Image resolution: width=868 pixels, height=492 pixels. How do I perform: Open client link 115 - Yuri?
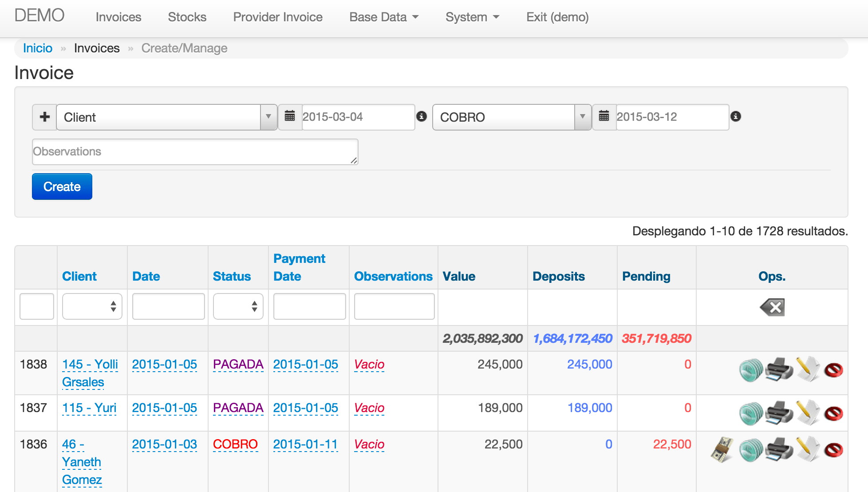(89, 408)
